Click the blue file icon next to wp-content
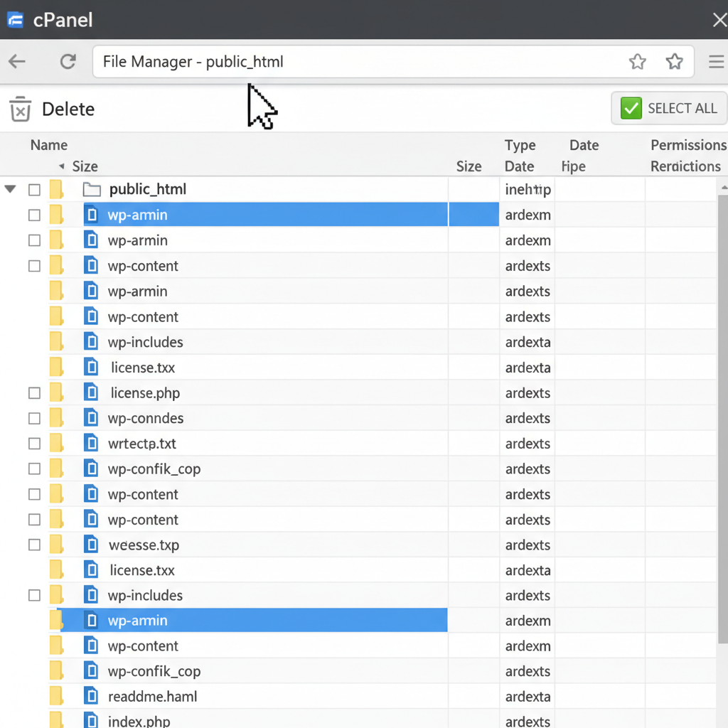Viewport: 728px width, 728px height. coord(91,265)
